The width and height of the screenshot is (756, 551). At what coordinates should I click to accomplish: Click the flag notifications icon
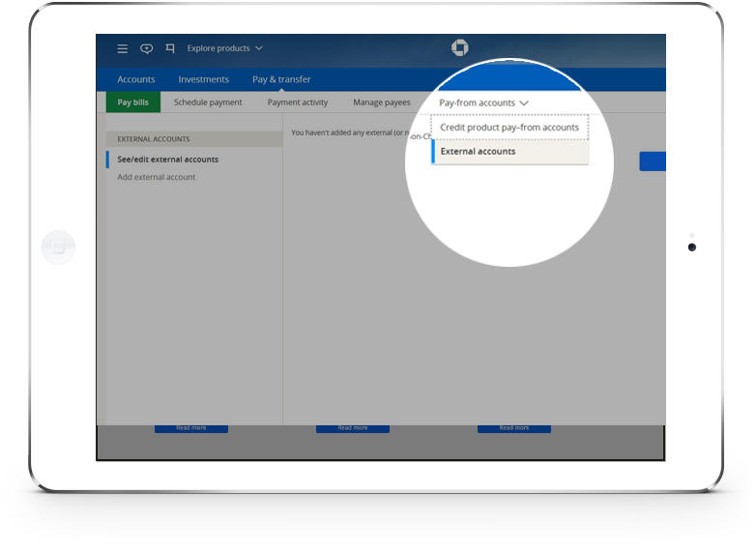click(170, 48)
